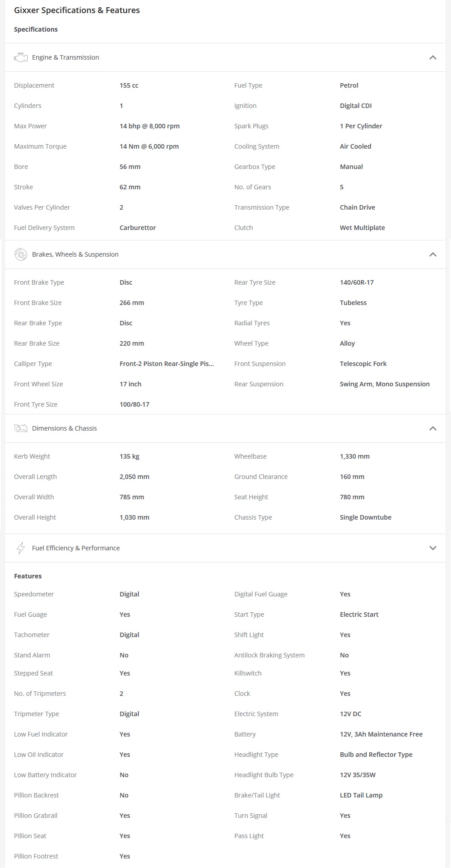The width and height of the screenshot is (451, 868).
Task: Click the Pass Light label
Action: (249, 836)
